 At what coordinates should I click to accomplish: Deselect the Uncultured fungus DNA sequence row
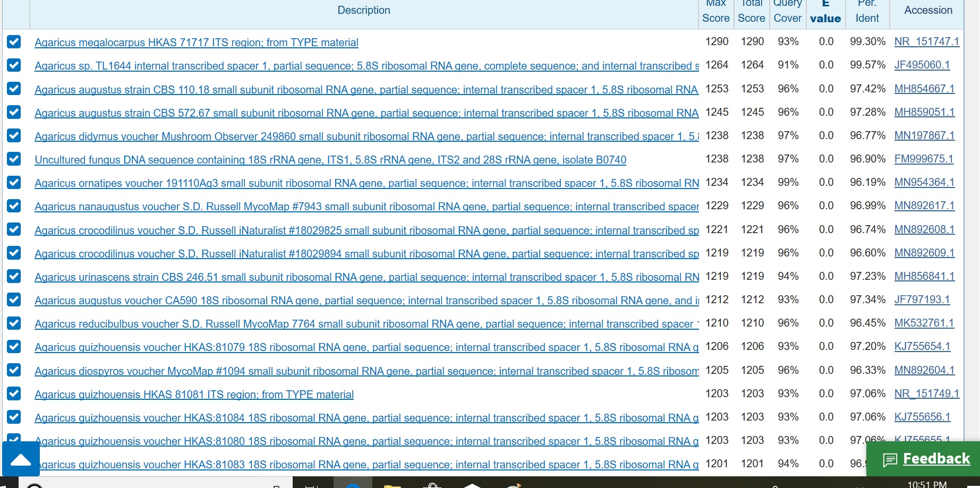click(x=14, y=159)
